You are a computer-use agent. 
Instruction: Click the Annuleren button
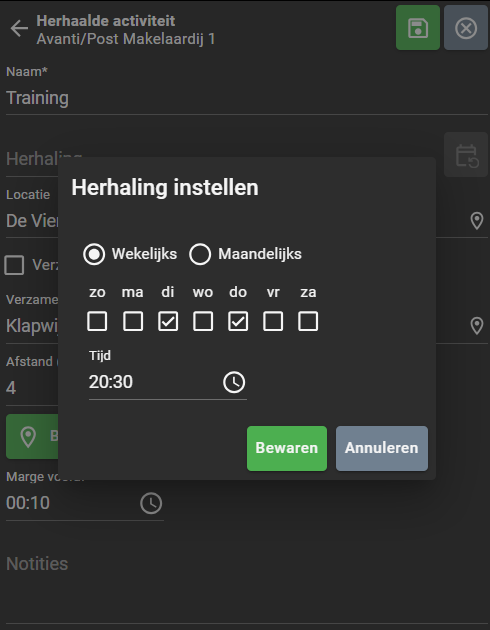pos(382,448)
